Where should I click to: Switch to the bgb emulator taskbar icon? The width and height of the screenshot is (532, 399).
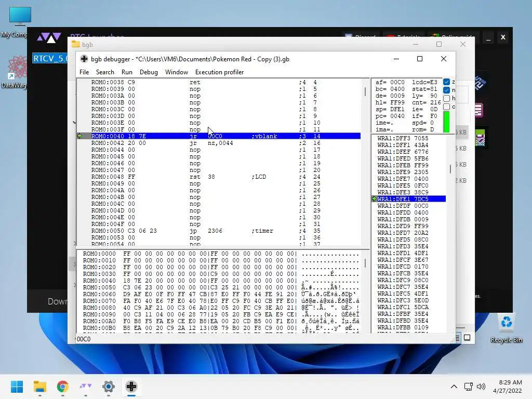pyautogui.click(x=131, y=387)
